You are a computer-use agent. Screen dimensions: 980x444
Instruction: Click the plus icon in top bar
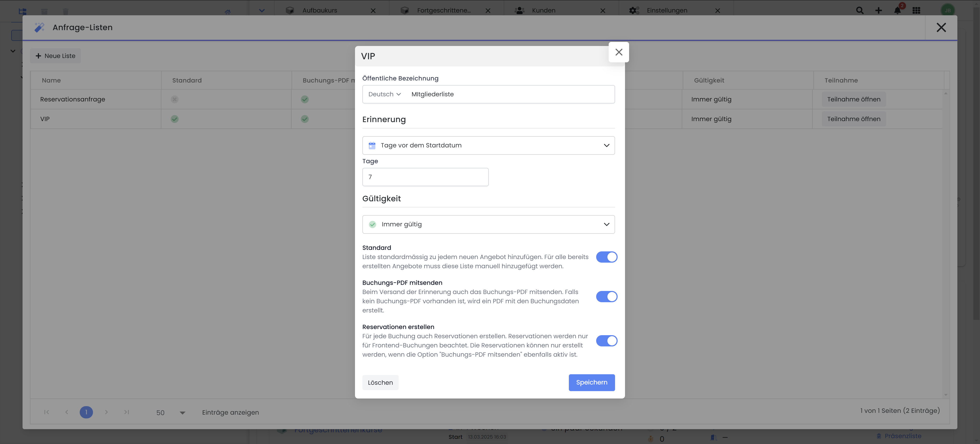pyautogui.click(x=878, y=10)
